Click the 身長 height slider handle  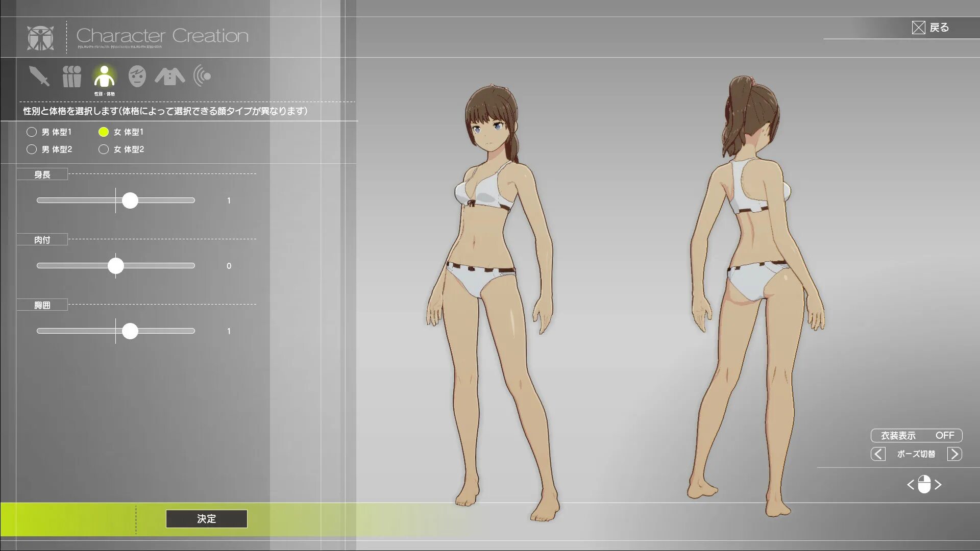130,201
